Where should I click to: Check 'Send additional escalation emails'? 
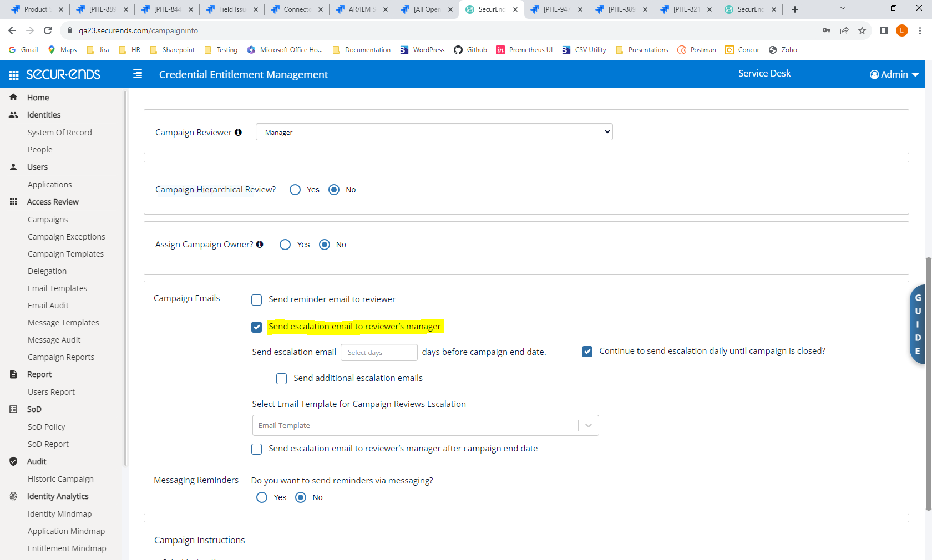[281, 378]
